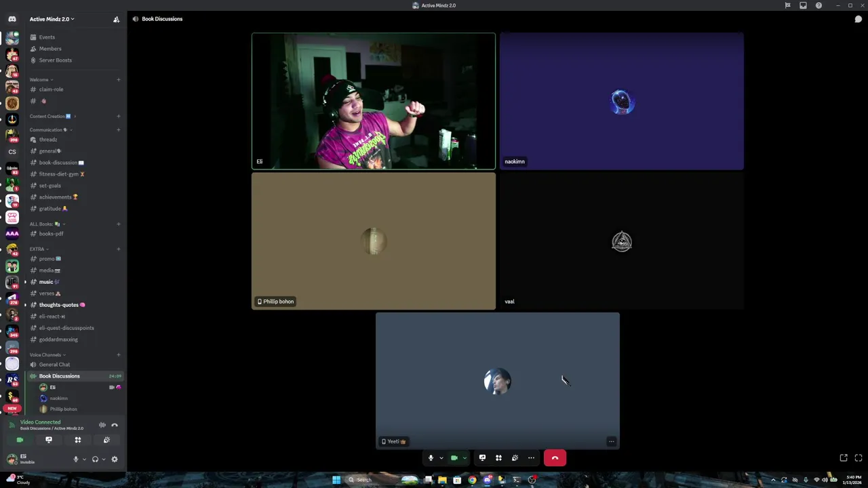Create a channel in the Content Creation category
The width and height of the screenshot is (868, 488).
[x=118, y=117]
